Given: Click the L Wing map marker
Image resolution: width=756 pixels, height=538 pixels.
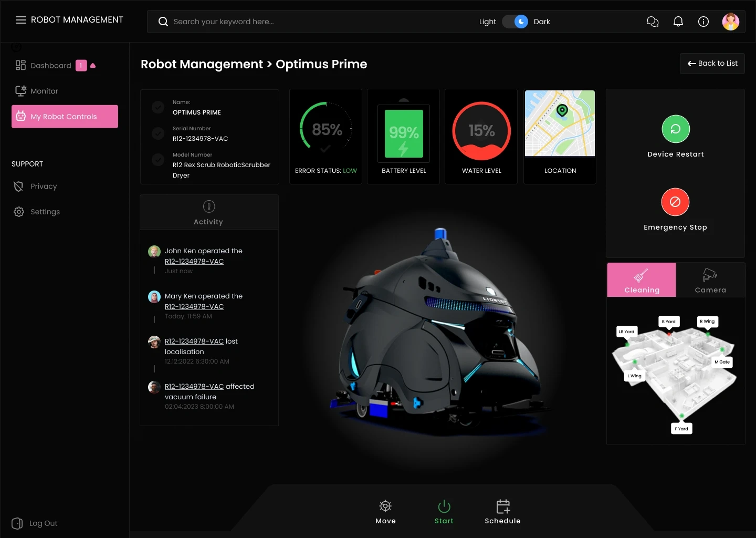Looking at the screenshot, I should tap(634, 376).
